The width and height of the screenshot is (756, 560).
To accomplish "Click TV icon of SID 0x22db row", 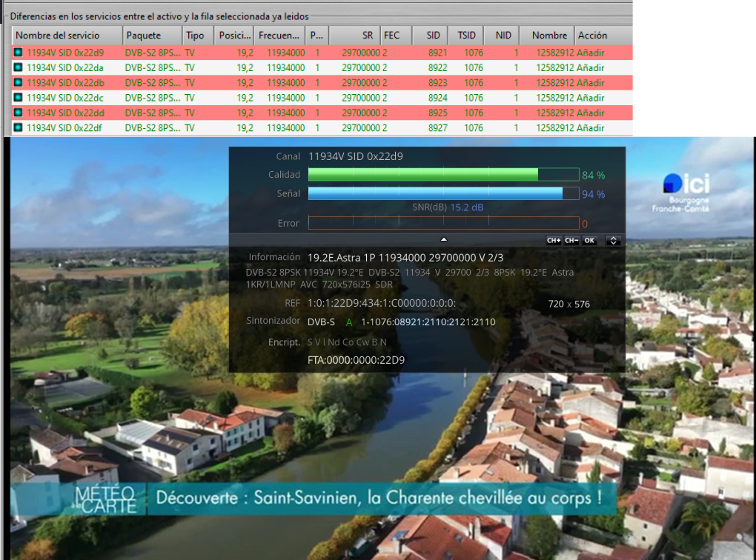I will click(18, 82).
